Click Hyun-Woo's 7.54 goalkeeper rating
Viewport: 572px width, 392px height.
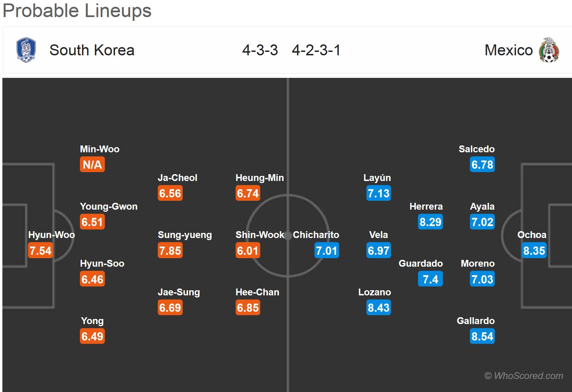click(40, 251)
